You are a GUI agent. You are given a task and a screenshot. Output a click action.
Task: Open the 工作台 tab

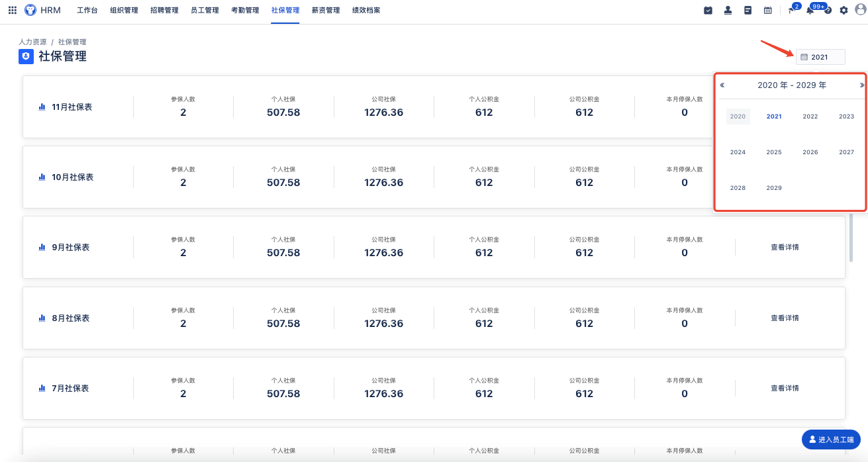click(87, 11)
